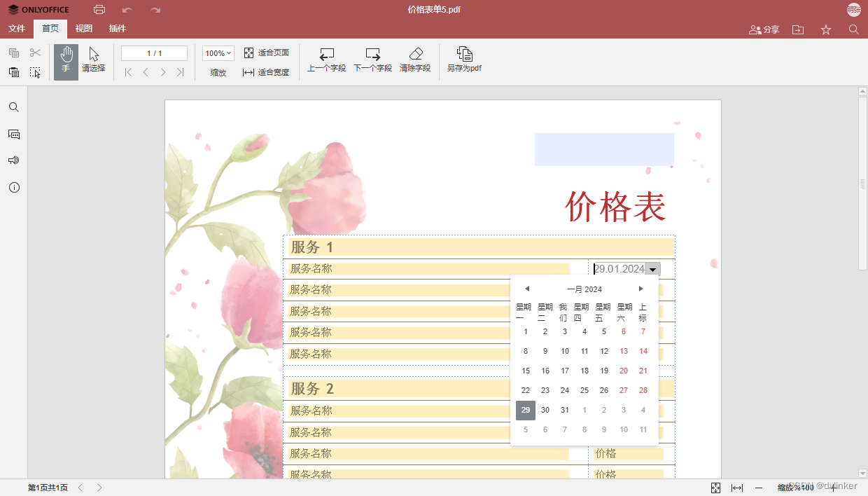Activate the hand tool

pos(66,62)
